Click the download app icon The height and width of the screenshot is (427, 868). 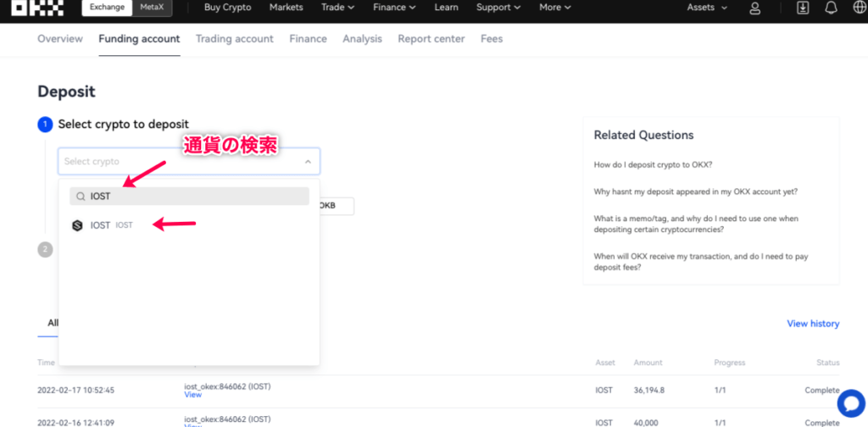802,8
